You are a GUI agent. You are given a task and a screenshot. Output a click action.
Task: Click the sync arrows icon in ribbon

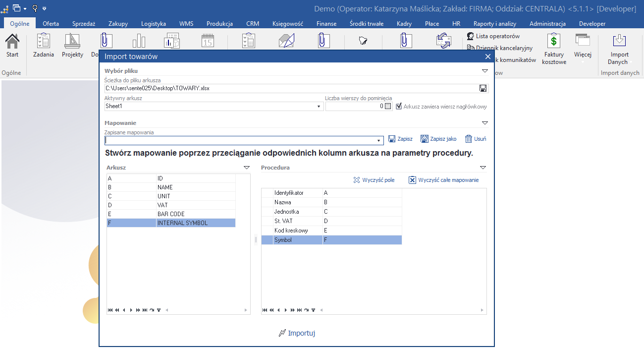coord(444,41)
